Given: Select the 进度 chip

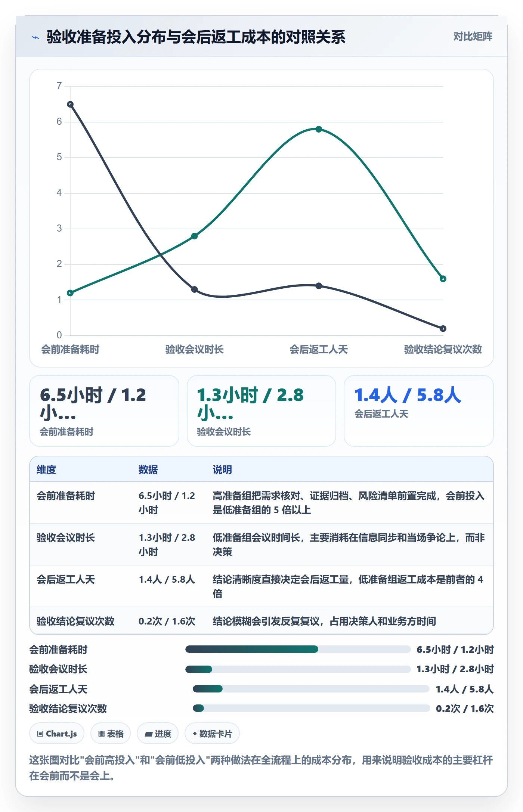Looking at the screenshot, I should (x=158, y=734).
